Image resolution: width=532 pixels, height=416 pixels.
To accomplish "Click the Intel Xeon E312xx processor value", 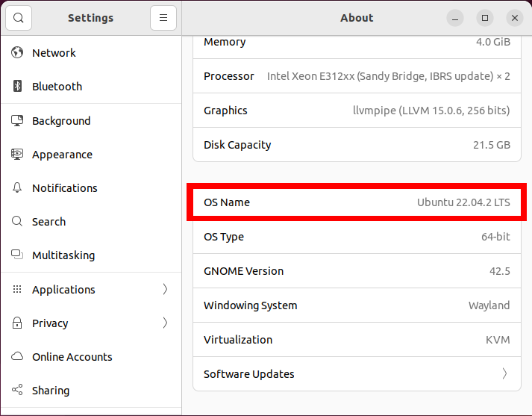I will [x=389, y=76].
